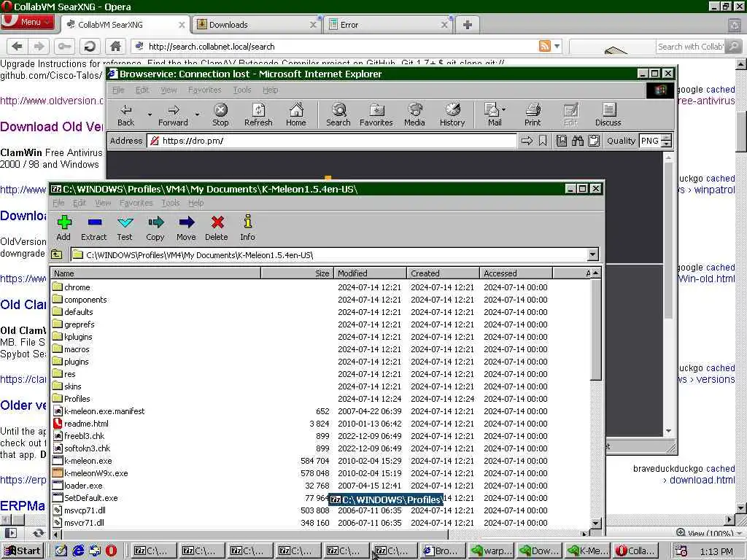Open the View menu in Internet Explorer
The image size is (747, 560).
tap(169, 90)
